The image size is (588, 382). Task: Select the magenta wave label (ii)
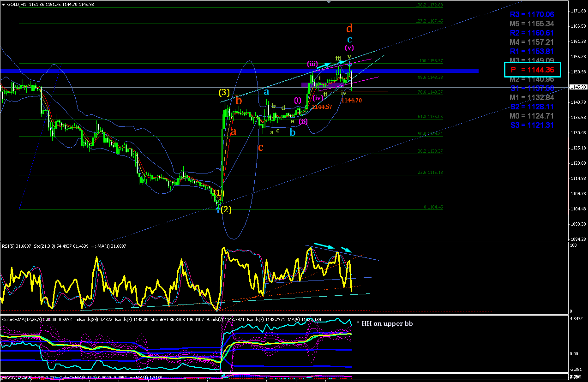303,122
